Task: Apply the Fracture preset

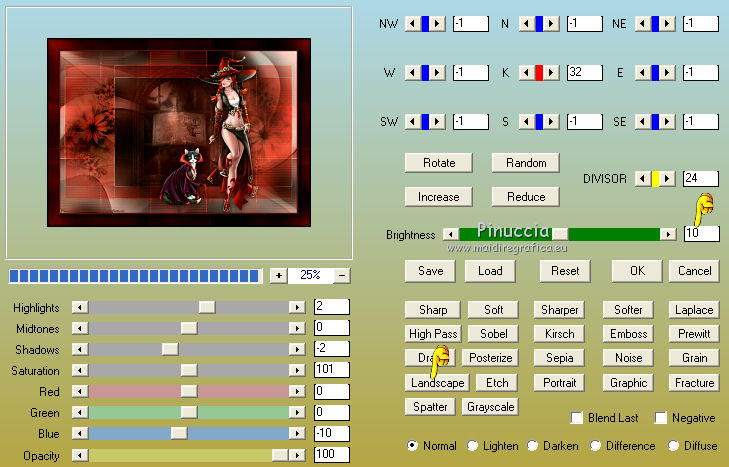Action: click(x=694, y=383)
